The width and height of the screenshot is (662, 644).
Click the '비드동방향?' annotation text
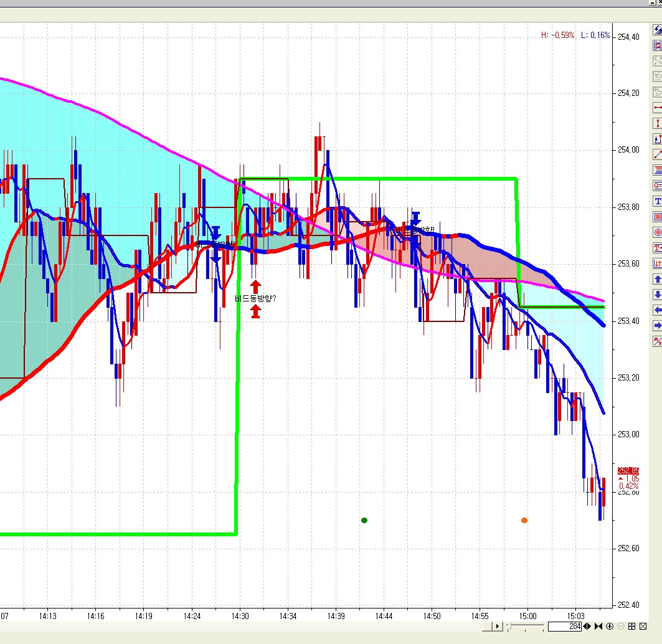[x=255, y=298]
